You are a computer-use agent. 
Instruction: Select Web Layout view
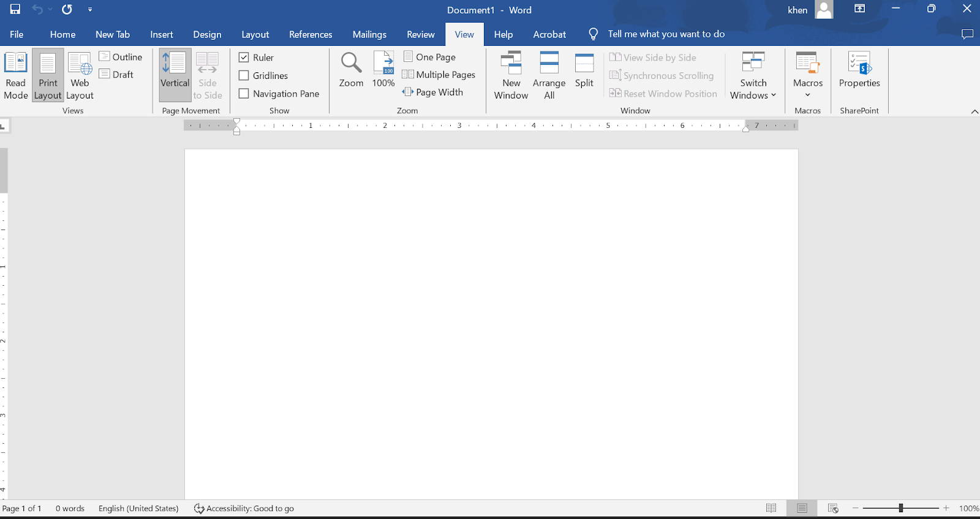(80, 75)
